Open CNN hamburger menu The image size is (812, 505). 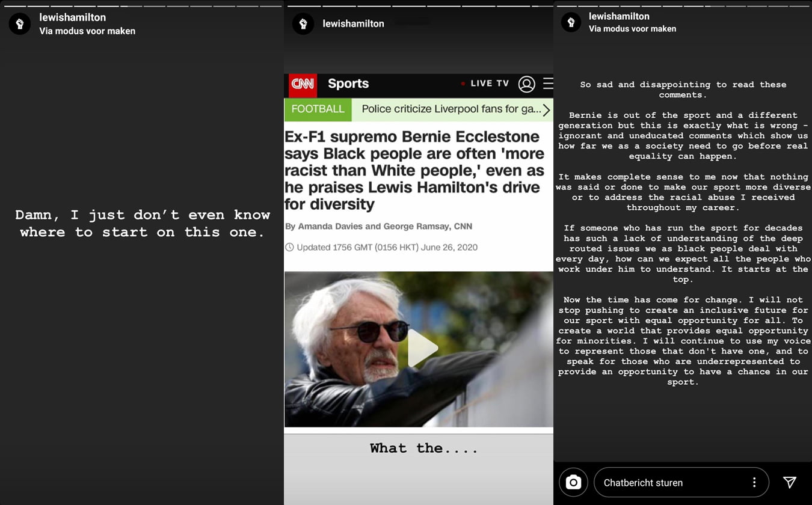pyautogui.click(x=548, y=84)
